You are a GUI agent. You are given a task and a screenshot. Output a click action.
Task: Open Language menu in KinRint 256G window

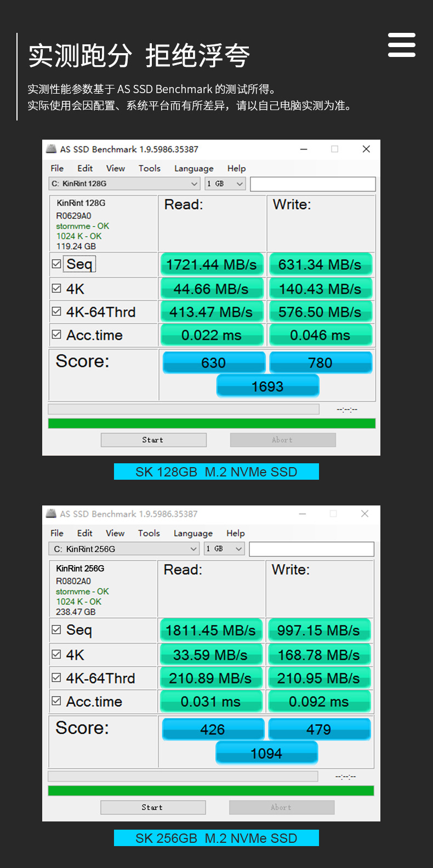tap(193, 533)
